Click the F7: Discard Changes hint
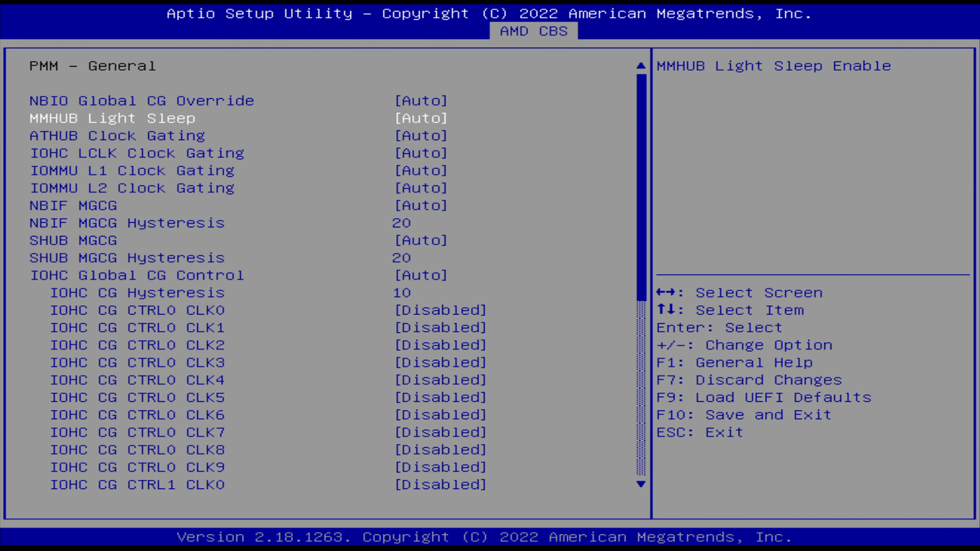The image size is (980, 551). pyautogui.click(x=750, y=380)
